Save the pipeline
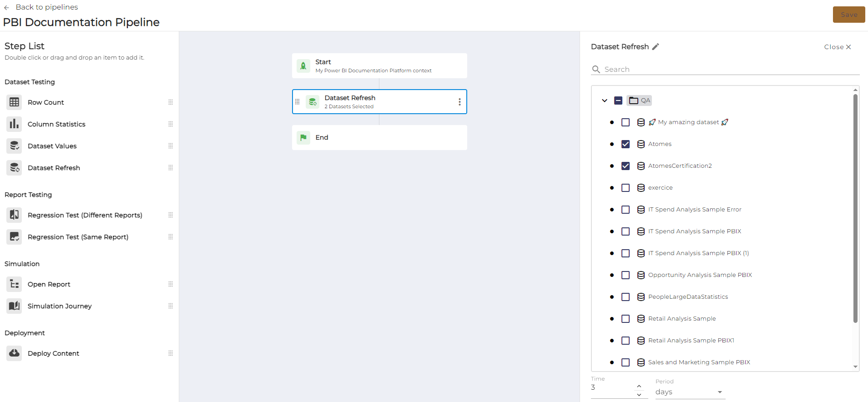This screenshot has width=868, height=402. [x=849, y=15]
